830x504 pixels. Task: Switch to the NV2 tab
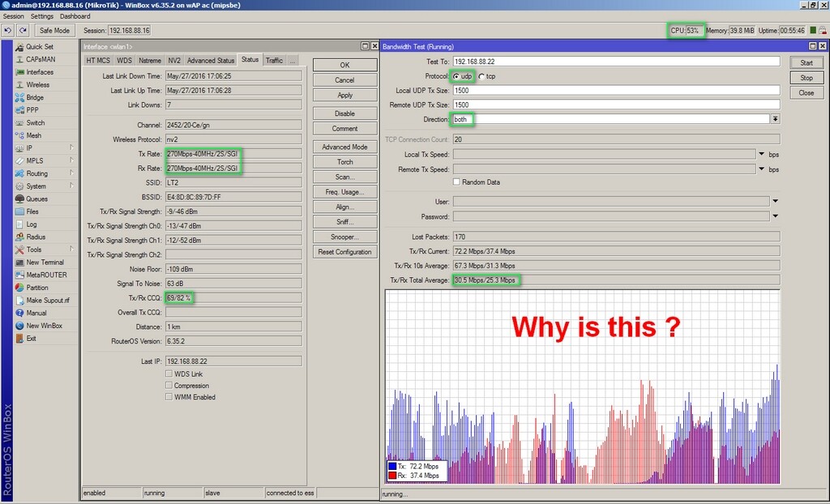click(174, 60)
